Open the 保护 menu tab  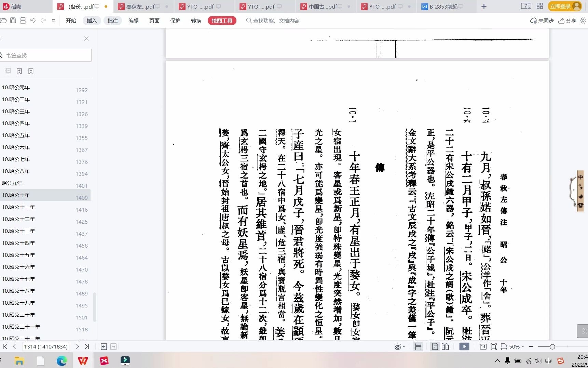175,21
